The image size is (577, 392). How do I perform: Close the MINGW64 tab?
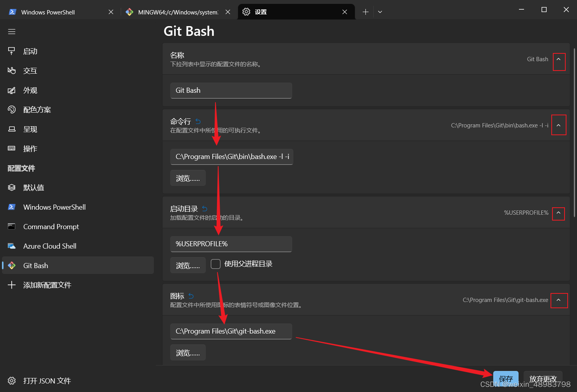point(228,12)
